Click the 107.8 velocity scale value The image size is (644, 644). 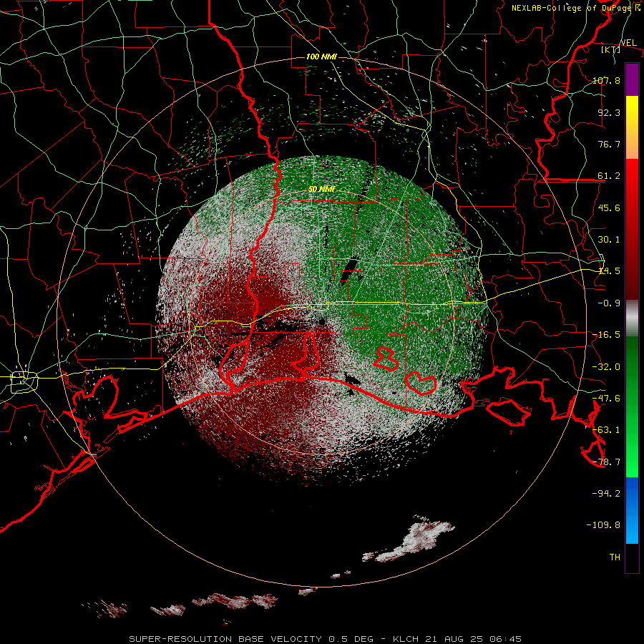(x=606, y=80)
